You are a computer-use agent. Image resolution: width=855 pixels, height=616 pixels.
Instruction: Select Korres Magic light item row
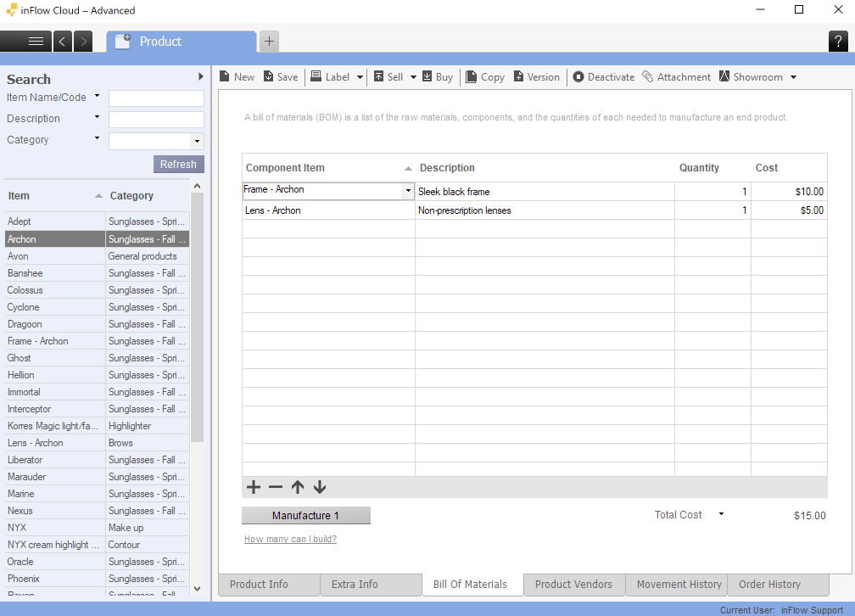[97, 426]
